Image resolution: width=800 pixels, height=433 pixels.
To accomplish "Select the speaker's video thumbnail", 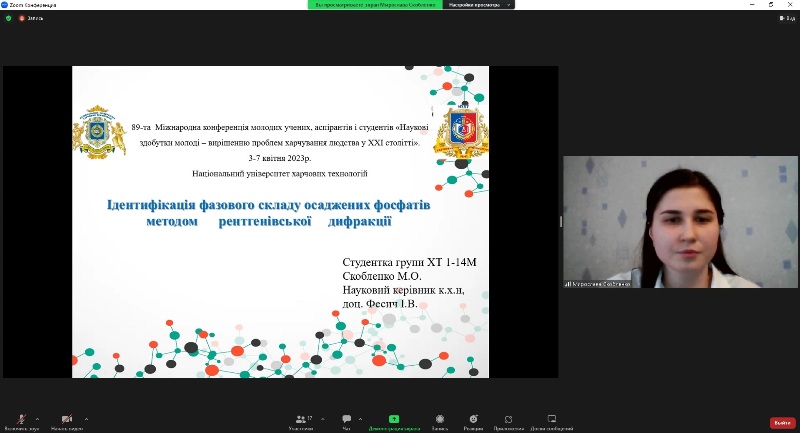I will pos(680,222).
